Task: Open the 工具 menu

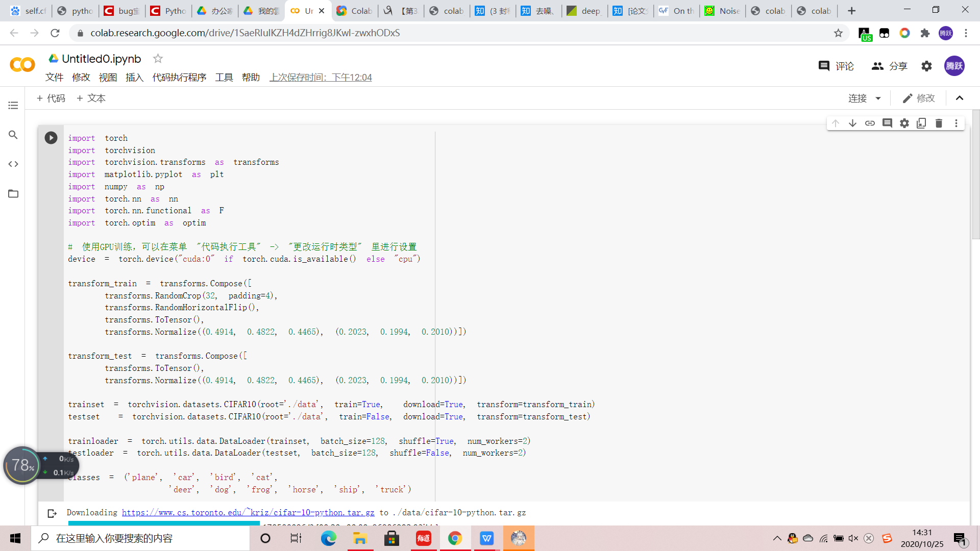Action: point(224,78)
